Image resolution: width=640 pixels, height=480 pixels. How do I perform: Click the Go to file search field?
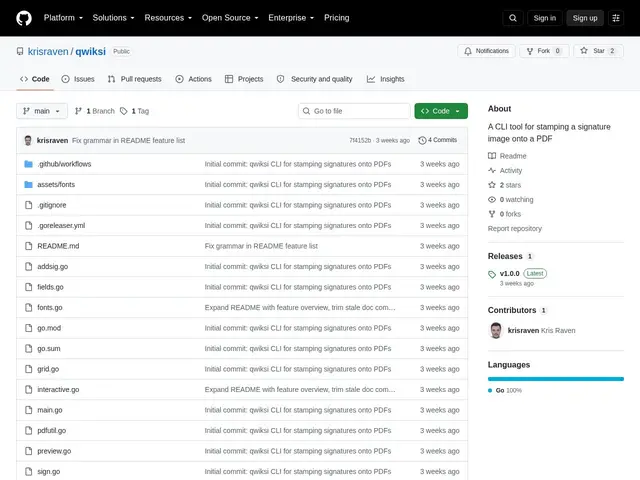(x=354, y=111)
